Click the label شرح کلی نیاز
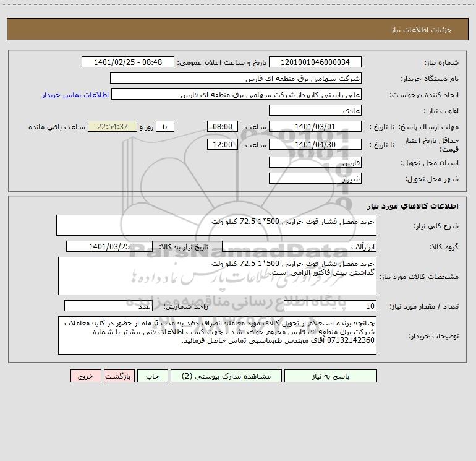Image resolution: width=476 pixels, height=461 pixels. [x=436, y=226]
